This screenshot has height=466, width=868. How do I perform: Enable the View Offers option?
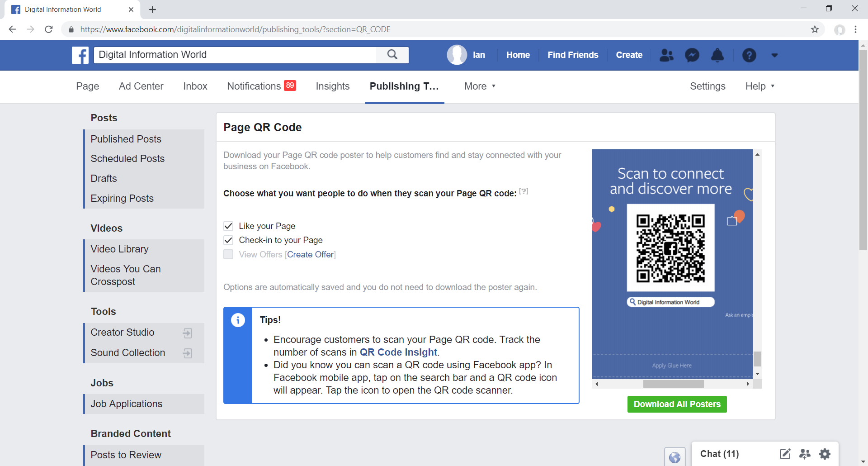tap(228, 254)
